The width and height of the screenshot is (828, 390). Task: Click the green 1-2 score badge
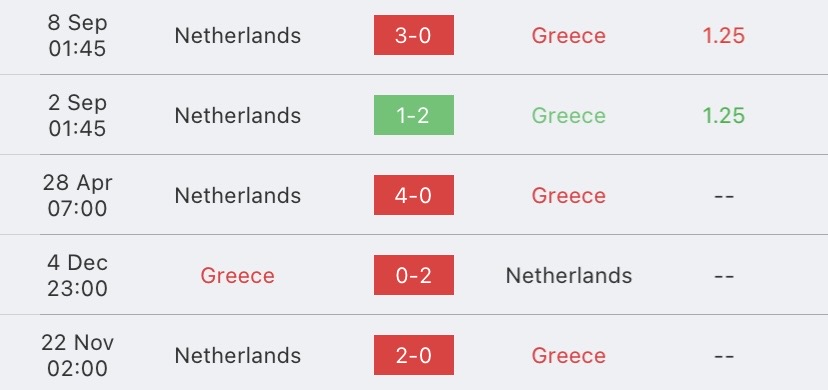[413, 115]
